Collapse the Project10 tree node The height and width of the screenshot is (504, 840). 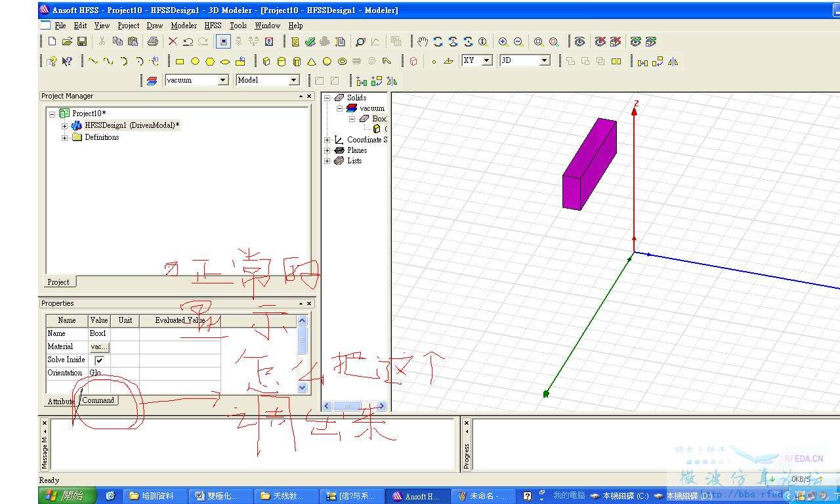[x=52, y=114]
